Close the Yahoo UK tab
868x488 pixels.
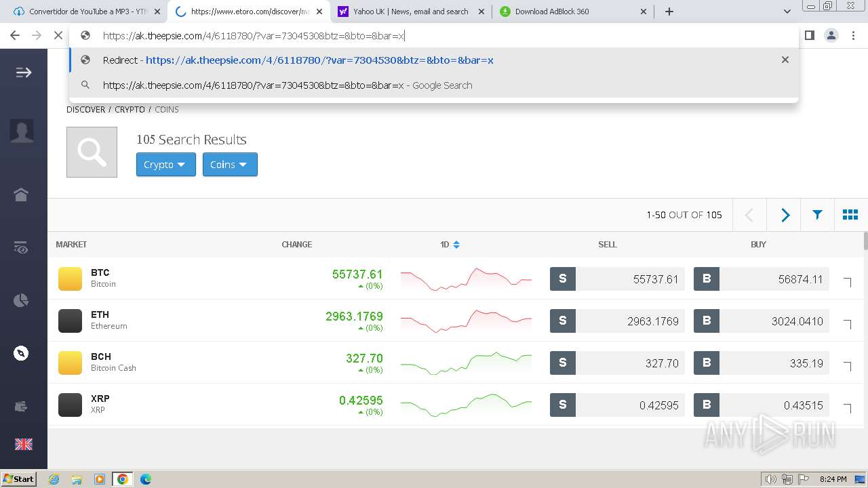click(481, 12)
